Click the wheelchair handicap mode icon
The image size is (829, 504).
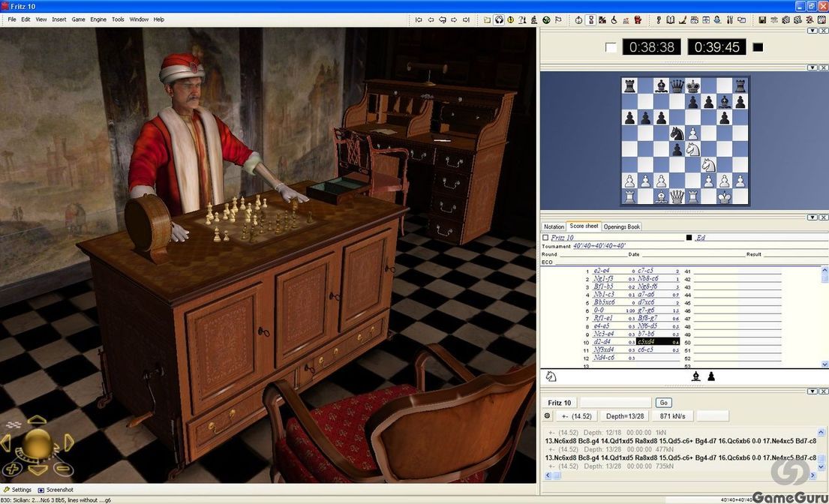(x=614, y=20)
